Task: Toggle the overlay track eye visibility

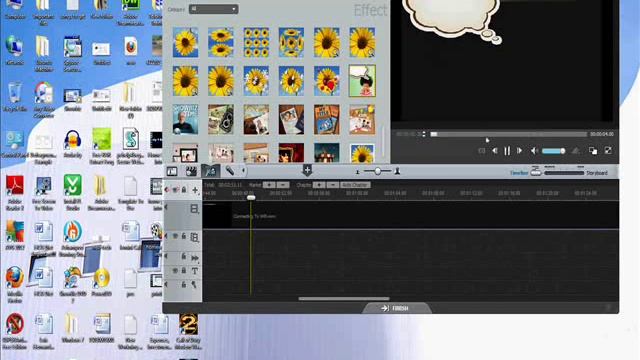Action: click(x=175, y=236)
